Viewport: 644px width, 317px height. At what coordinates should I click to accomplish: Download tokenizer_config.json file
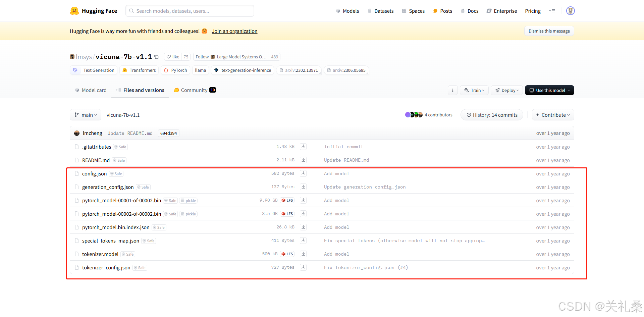tap(303, 267)
